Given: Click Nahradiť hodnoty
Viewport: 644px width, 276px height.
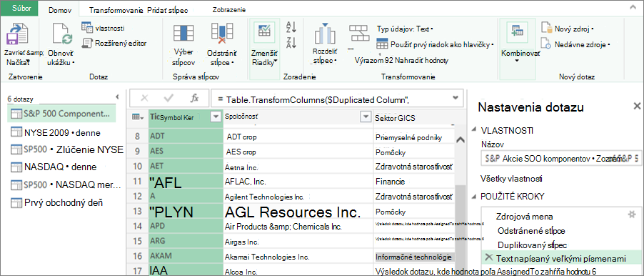Looking at the screenshot, I should (422, 61).
